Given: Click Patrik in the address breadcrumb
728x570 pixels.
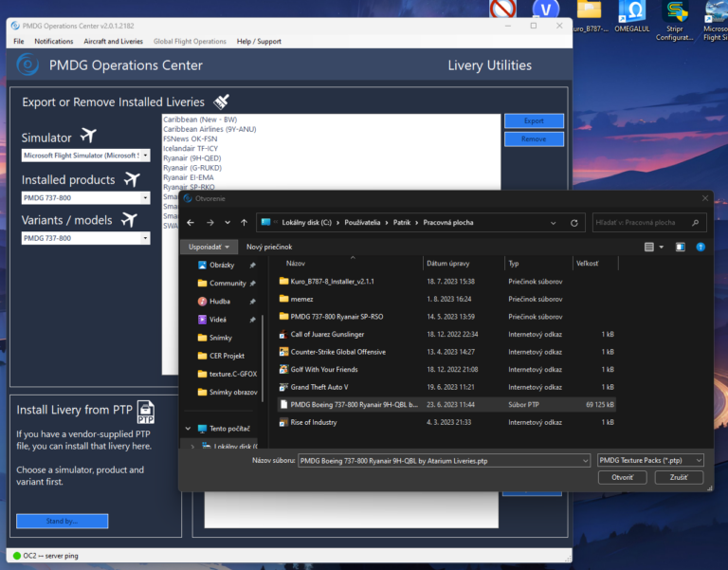Looking at the screenshot, I should [x=402, y=223].
